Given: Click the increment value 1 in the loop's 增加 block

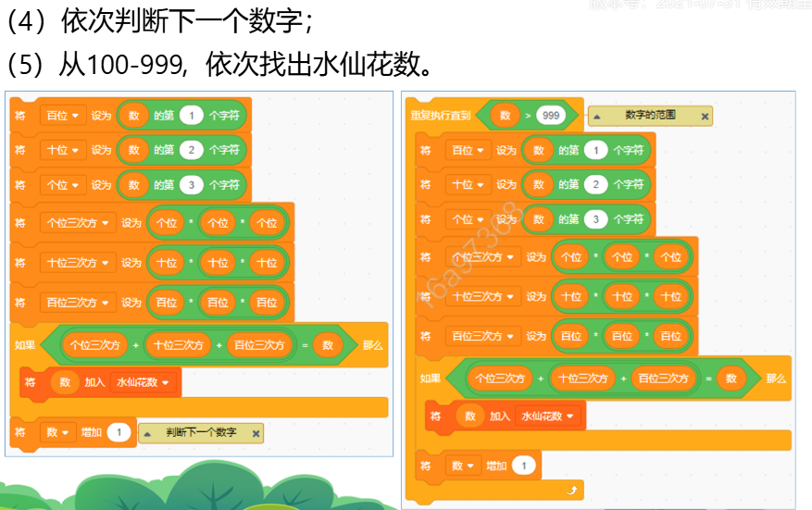Looking at the screenshot, I should 523,466.
